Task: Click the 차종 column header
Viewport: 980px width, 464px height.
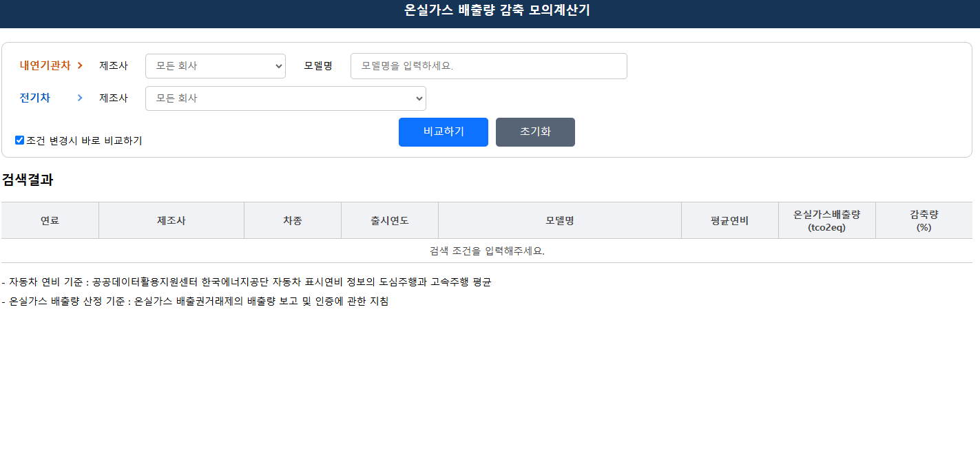Action: (x=292, y=220)
